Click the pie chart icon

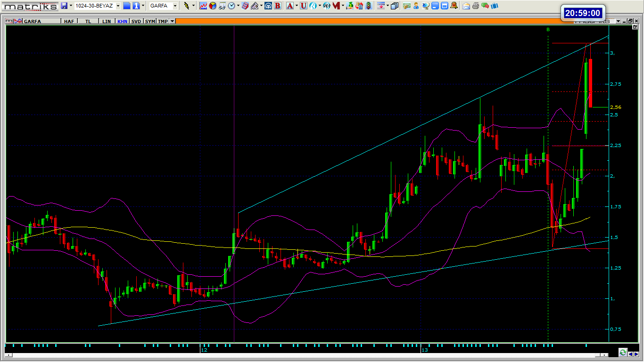click(x=213, y=6)
